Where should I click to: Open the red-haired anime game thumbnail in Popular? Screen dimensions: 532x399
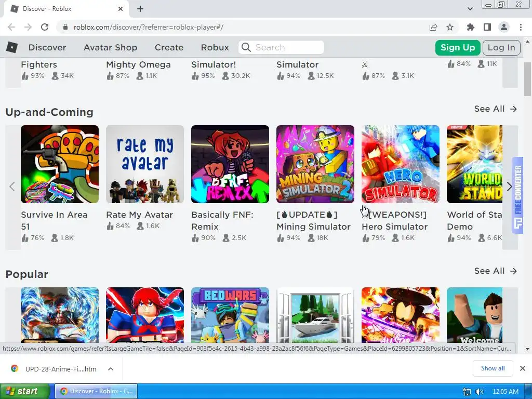coord(145,315)
